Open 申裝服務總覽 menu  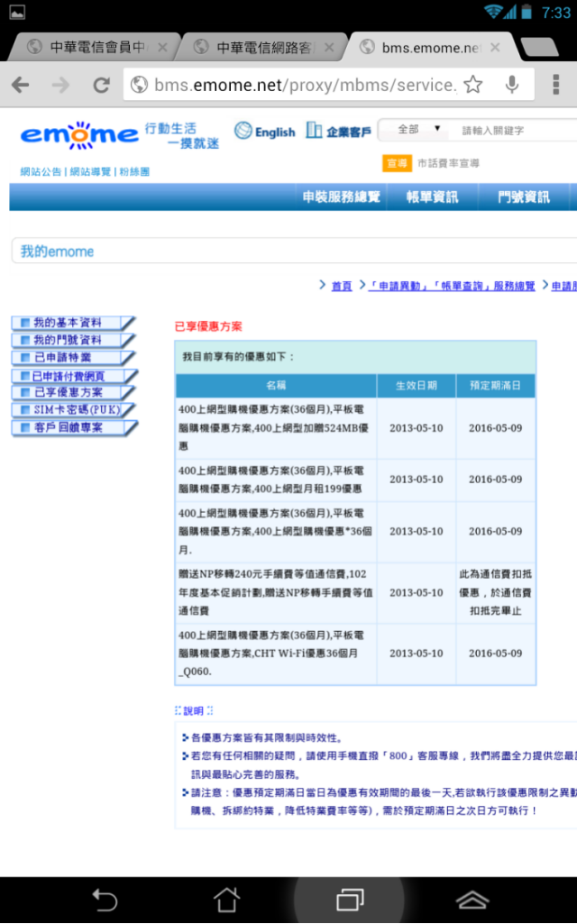point(342,197)
